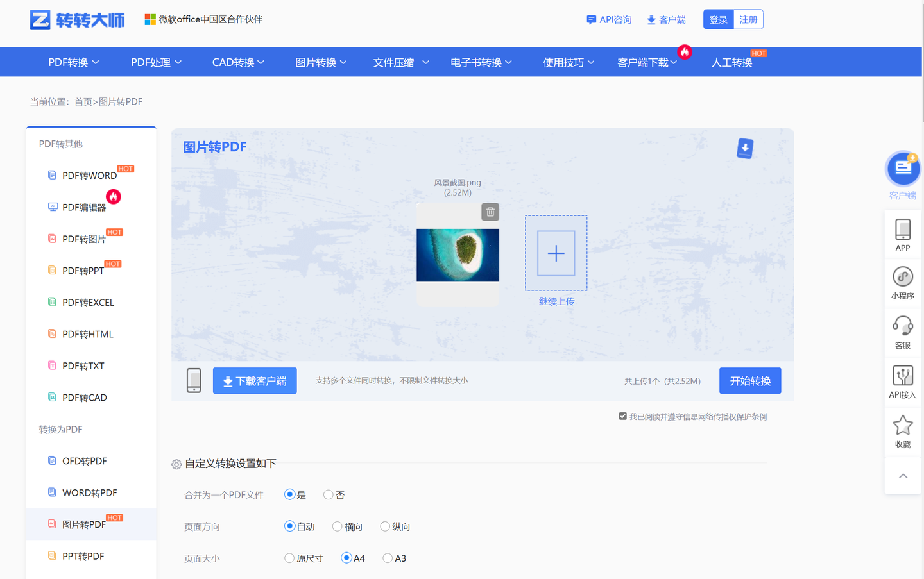The height and width of the screenshot is (579, 924).
Task: Click the 风景截图.png file name
Action: pos(458,183)
